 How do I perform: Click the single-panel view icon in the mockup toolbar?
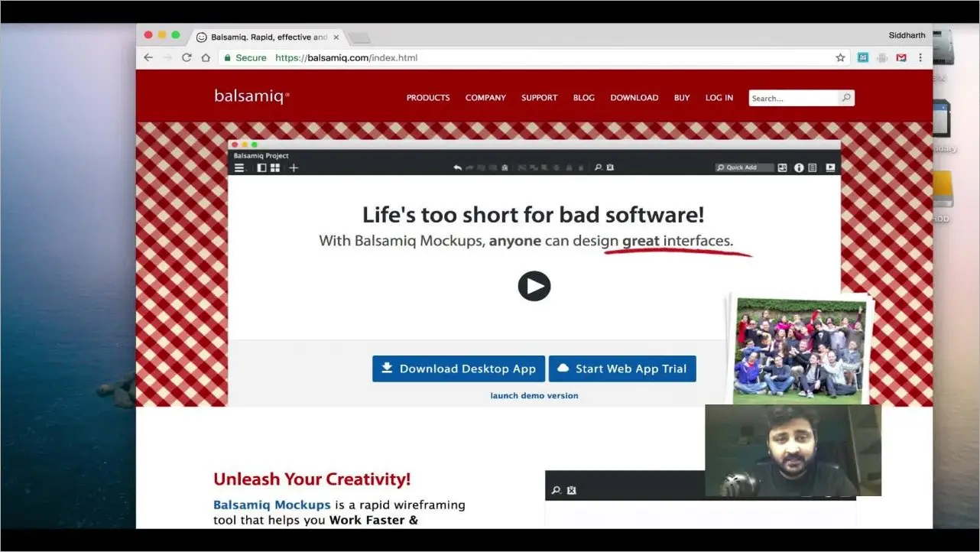[x=261, y=167]
